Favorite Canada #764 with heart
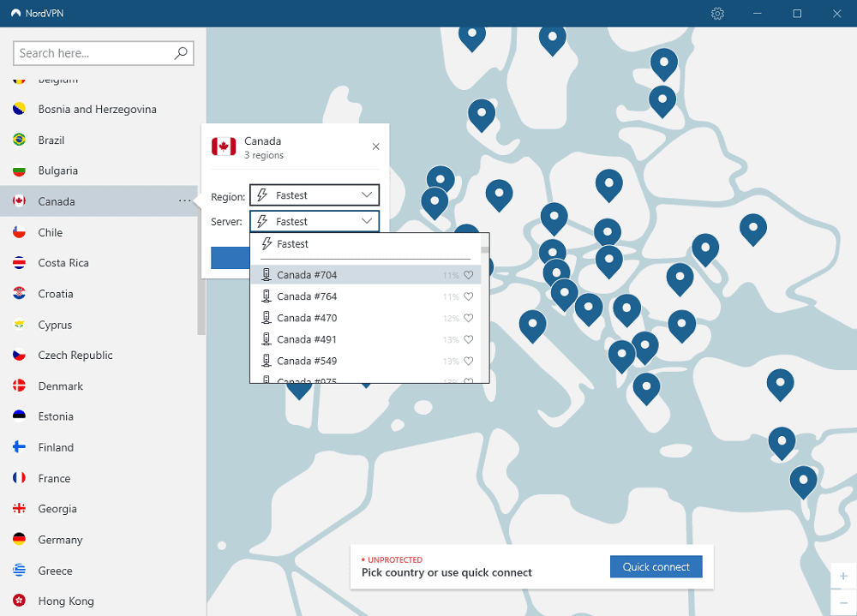The image size is (857, 616). pyautogui.click(x=469, y=296)
